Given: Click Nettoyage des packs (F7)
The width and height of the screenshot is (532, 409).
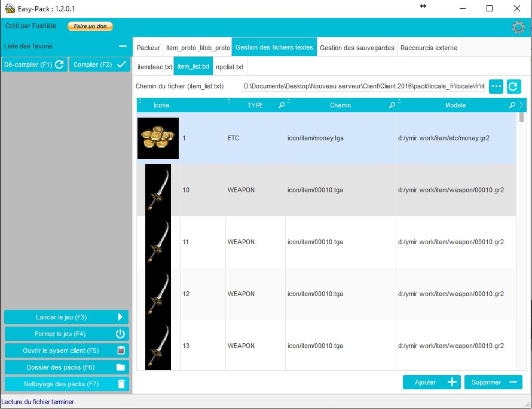Looking at the screenshot, I should coord(66,384).
